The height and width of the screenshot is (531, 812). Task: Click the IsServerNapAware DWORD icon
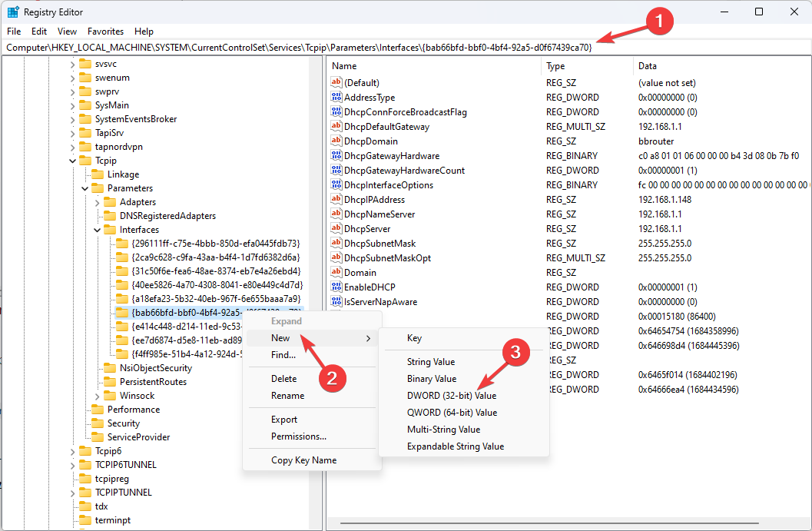tap(336, 301)
